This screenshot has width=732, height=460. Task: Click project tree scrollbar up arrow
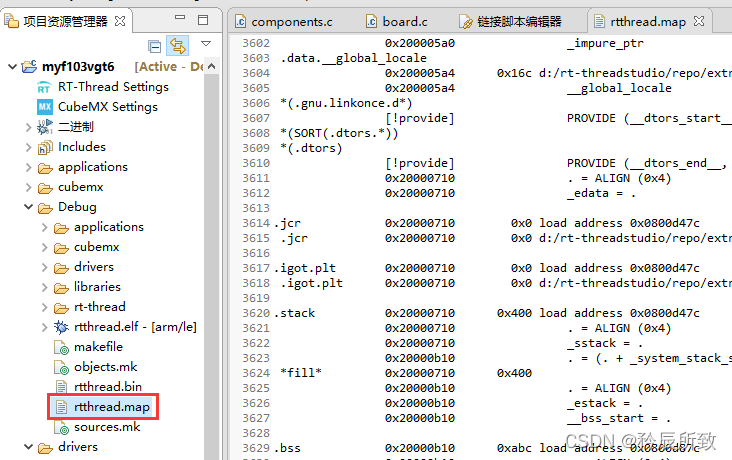click(x=211, y=66)
